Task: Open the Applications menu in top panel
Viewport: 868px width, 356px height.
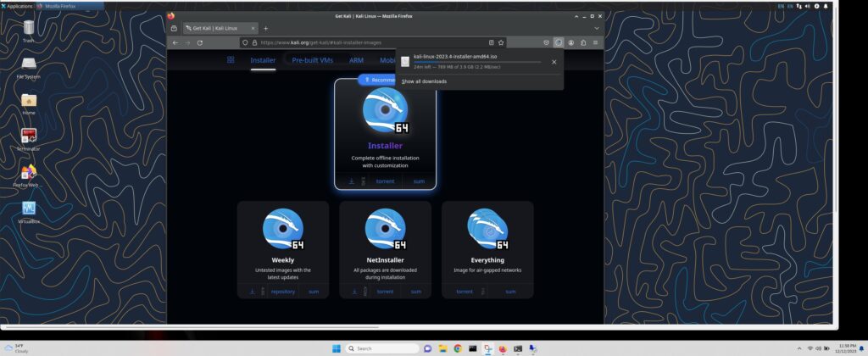Action: click(19, 5)
